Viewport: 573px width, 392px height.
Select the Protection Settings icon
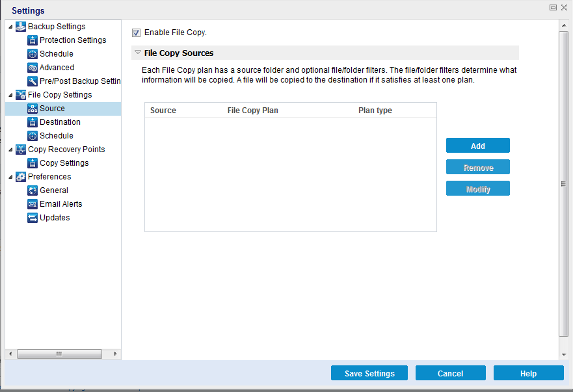point(32,40)
